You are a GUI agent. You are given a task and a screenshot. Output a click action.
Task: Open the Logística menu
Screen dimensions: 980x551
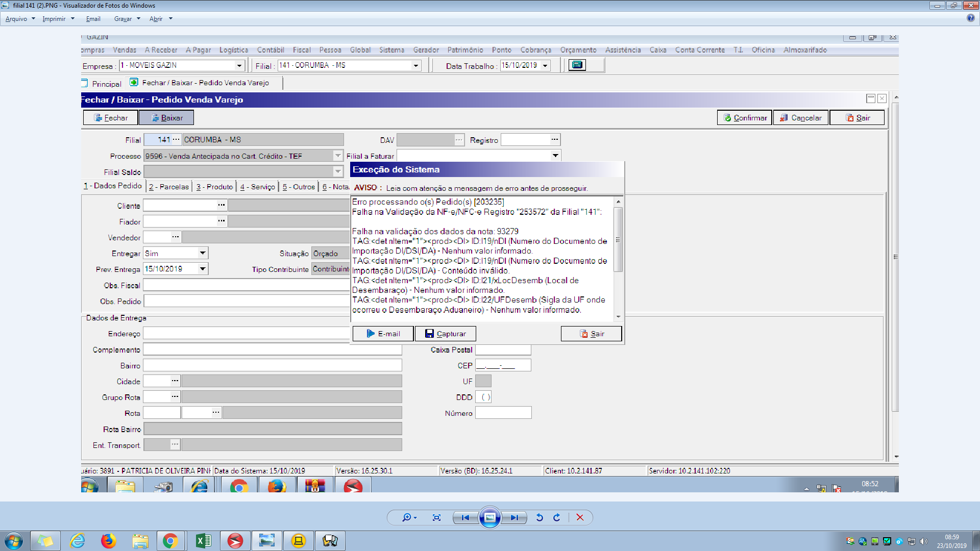[234, 50]
